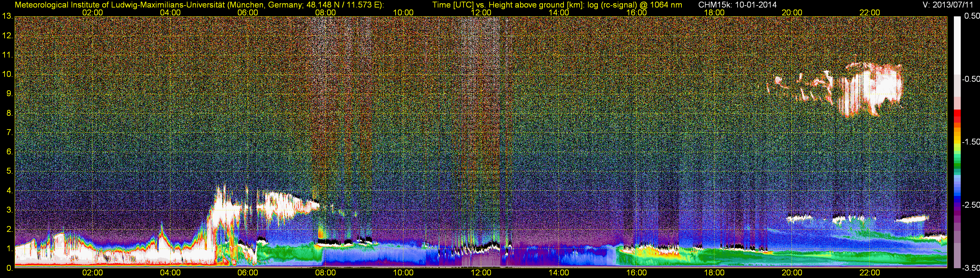This screenshot has height=278, width=980.
Task: Click the 6. height axis label
Action: pyautogui.click(x=9, y=152)
